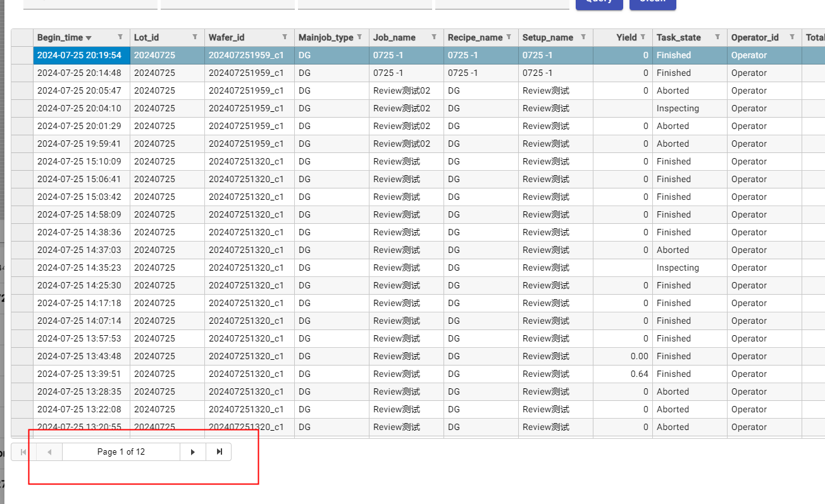Sort by the Mainjob_type column header
The width and height of the screenshot is (825, 504).
click(326, 37)
